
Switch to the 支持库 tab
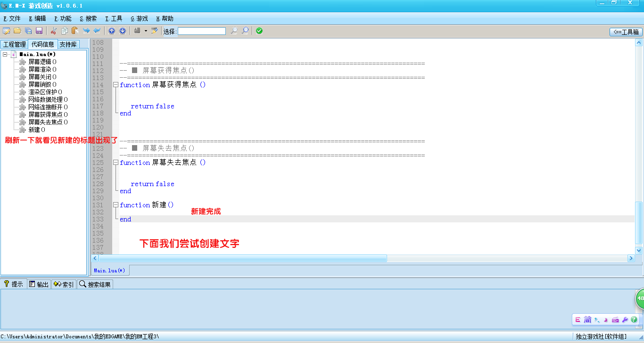point(68,44)
